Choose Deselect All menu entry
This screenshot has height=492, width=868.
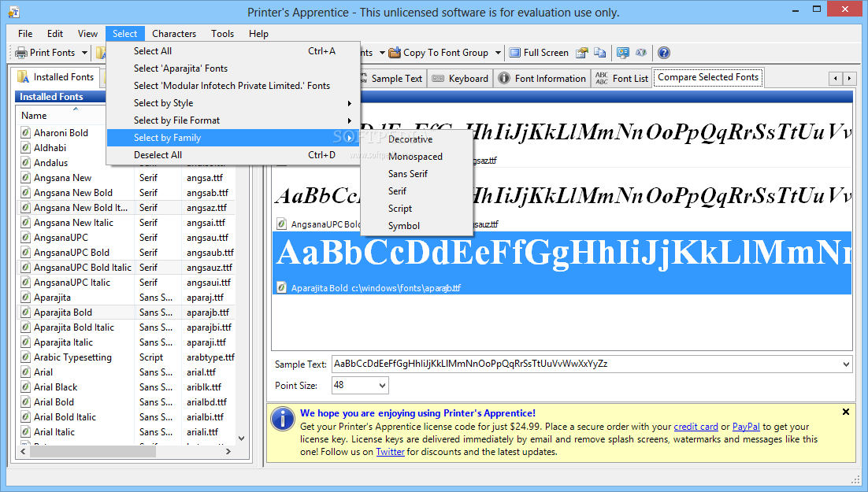(x=233, y=155)
